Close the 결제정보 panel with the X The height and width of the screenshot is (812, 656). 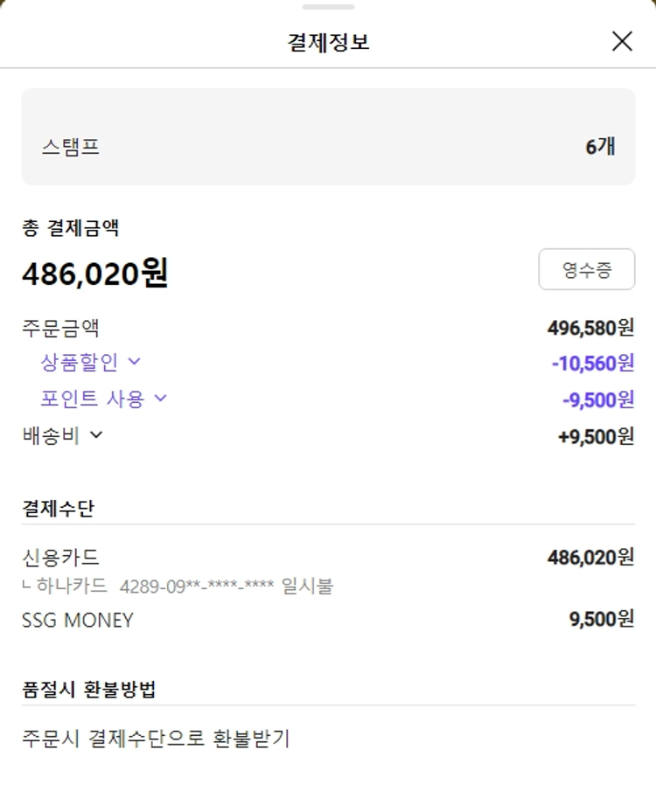pos(622,41)
